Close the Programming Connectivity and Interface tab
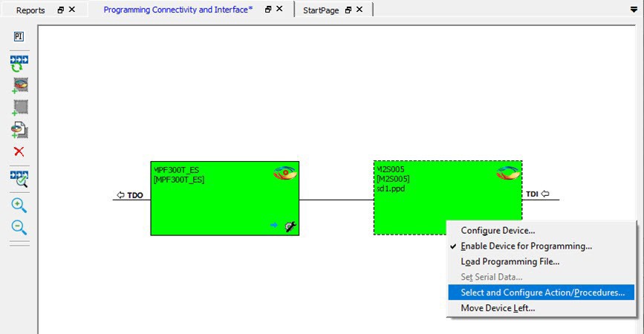The height and width of the screenshot is (334, 644). (x=279, y=10)
